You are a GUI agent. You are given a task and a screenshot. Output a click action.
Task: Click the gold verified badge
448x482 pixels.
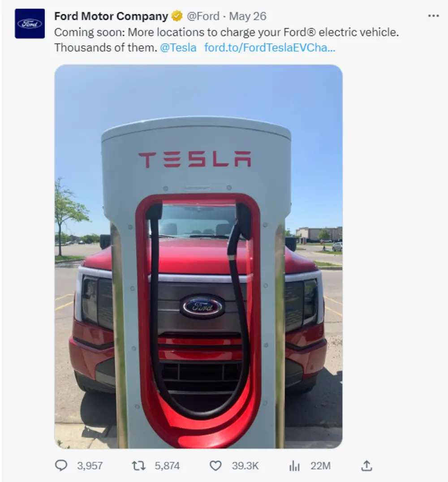click(x=177, y=16)
